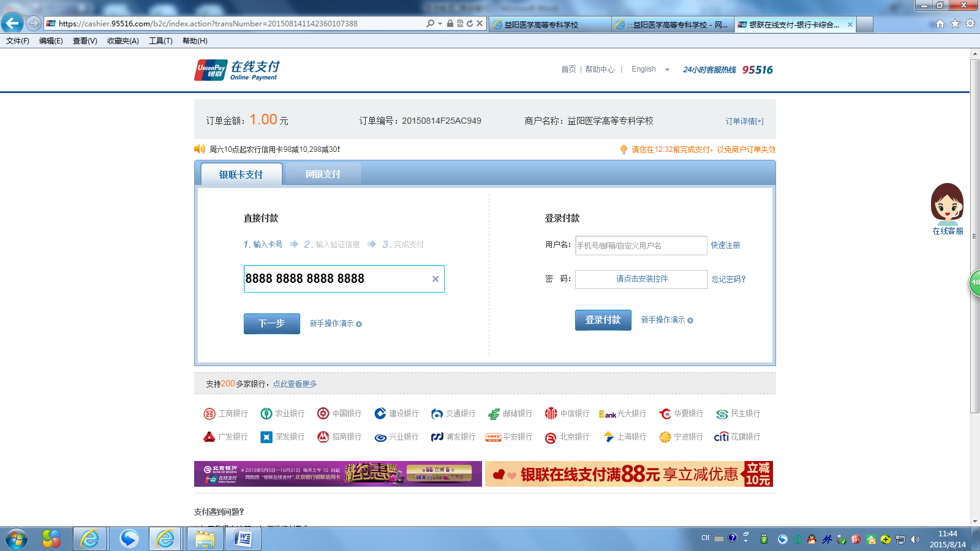This screenshot has width=980, height=551.
Task: Expand order details 订单详情[+]
Action: (744, 121)
